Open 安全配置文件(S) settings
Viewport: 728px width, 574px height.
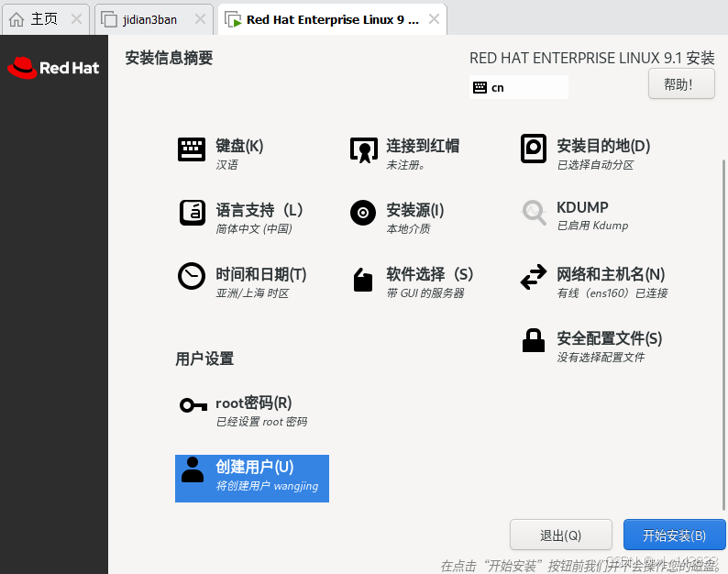tap(609, 338)
